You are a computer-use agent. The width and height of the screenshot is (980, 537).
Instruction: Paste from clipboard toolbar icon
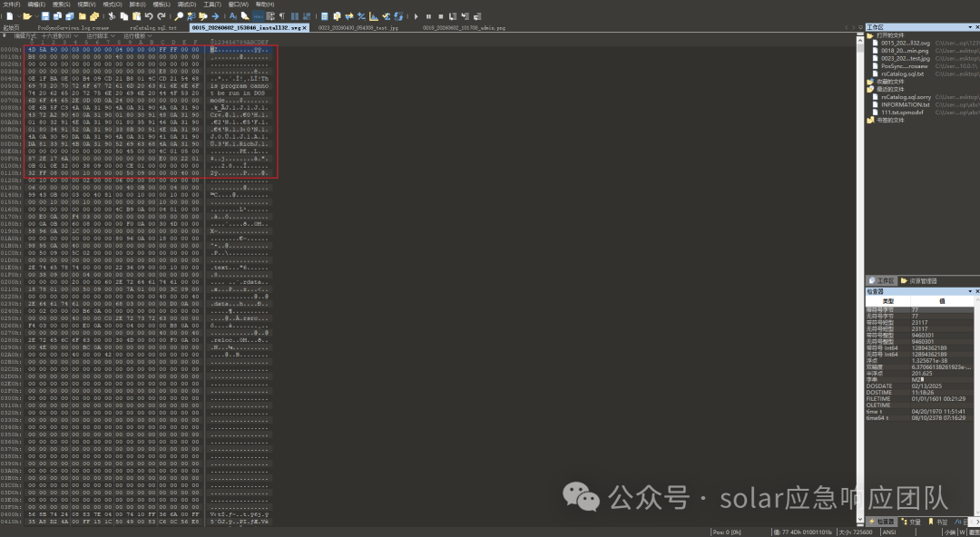(x=136, y=16)
